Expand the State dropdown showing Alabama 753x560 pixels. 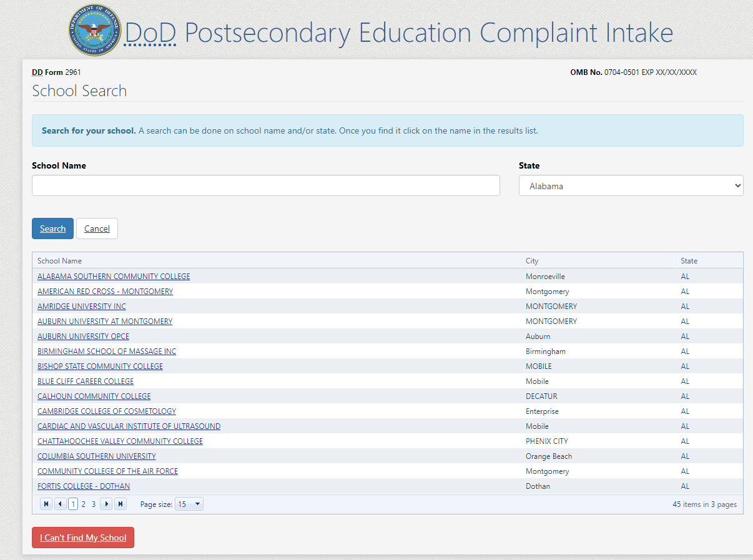[x=631, y=185]
